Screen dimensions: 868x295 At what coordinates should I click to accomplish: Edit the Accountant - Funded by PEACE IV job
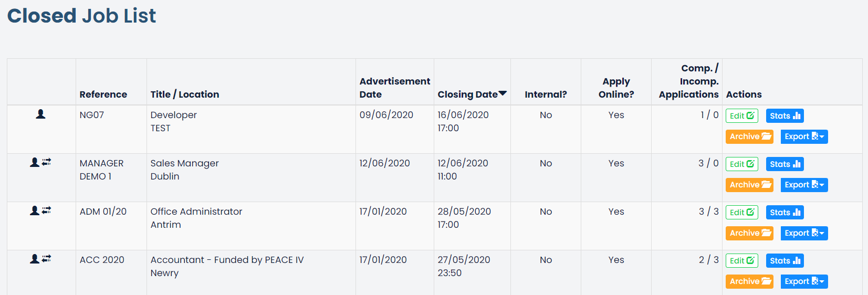point(742,261)
